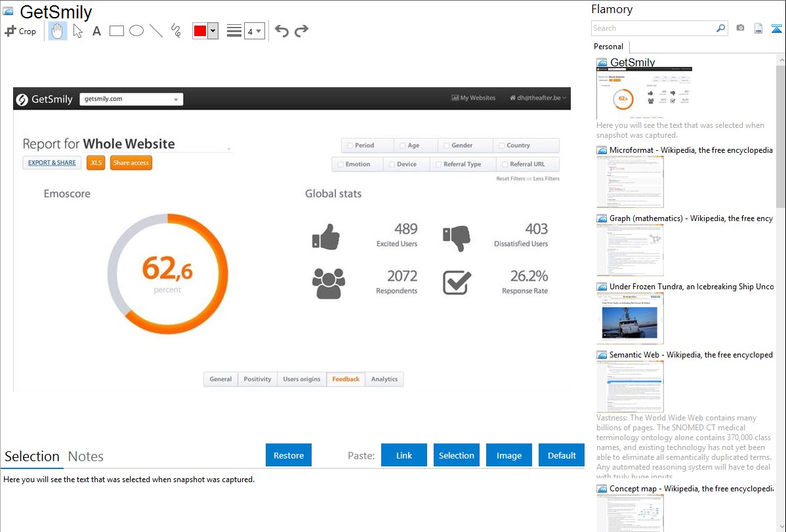Focus the Flamory Search field
Screen dimensions: 786x532
pos(653,28)
